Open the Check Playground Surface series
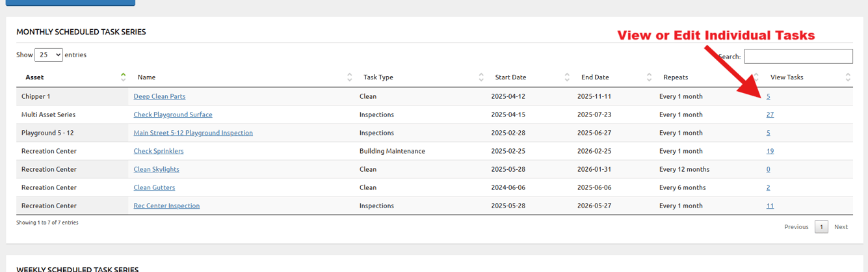The image size is (868, 272). click(173, 115)
